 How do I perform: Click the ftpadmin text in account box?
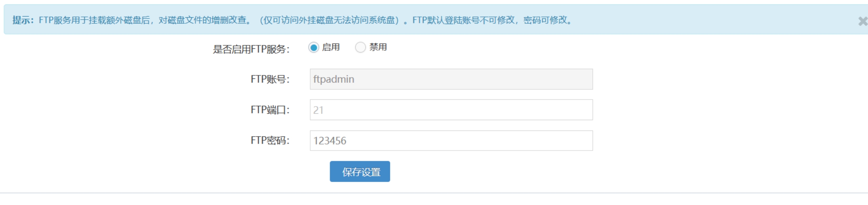(x=334, y=79)
